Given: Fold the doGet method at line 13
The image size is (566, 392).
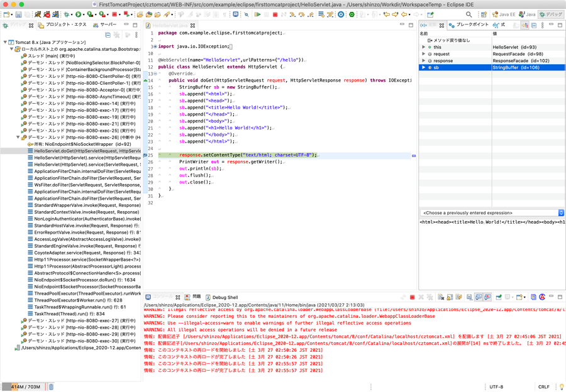Looking at the screenshot, I should (x=155, y=73).
